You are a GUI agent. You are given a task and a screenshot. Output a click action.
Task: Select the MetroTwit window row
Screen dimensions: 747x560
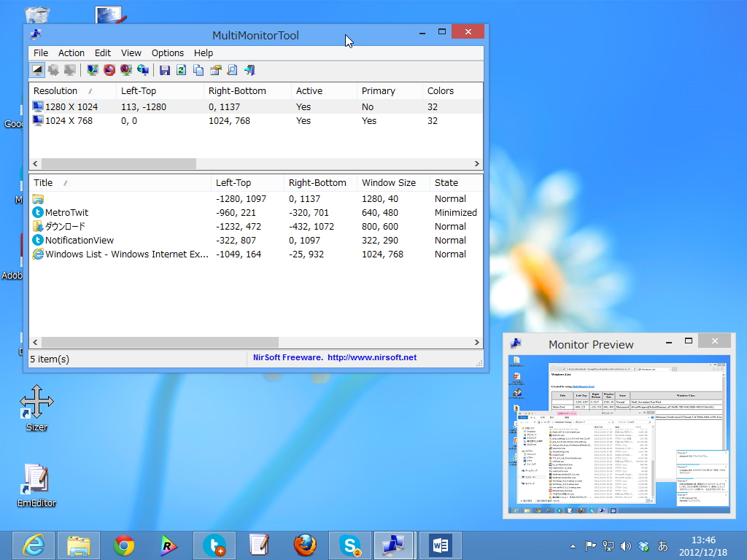point(66,213)
